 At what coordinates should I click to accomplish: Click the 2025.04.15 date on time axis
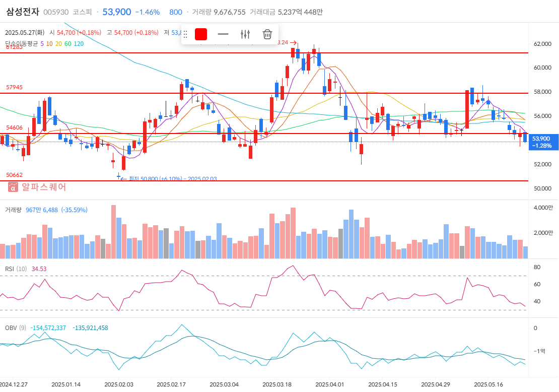point(383,384)
